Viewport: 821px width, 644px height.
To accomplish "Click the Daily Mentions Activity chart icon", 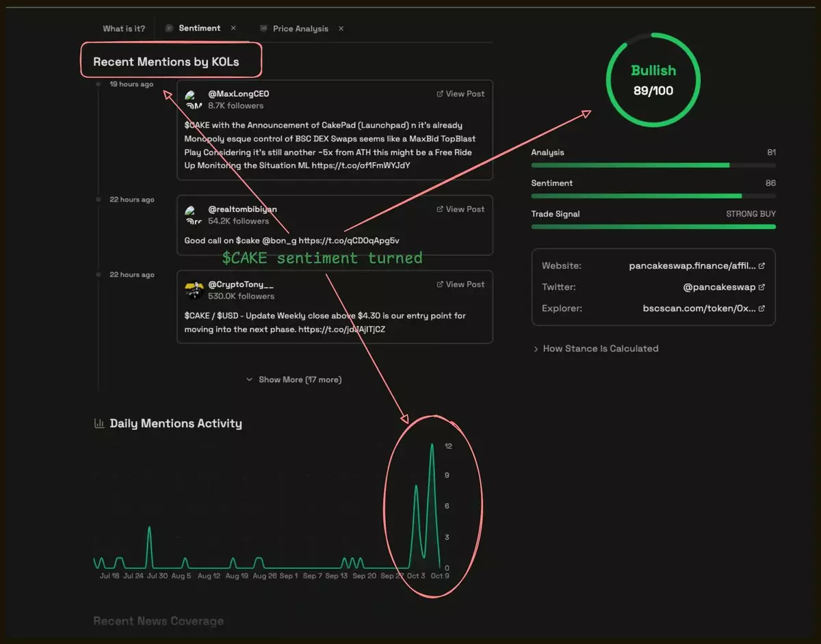I will (99, 424).
